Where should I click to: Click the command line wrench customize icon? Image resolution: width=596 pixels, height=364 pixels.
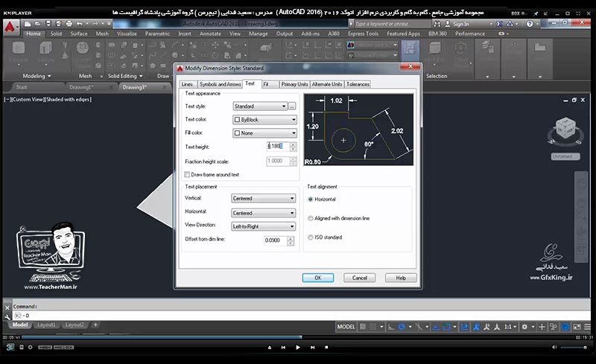[x=7, y=316]
